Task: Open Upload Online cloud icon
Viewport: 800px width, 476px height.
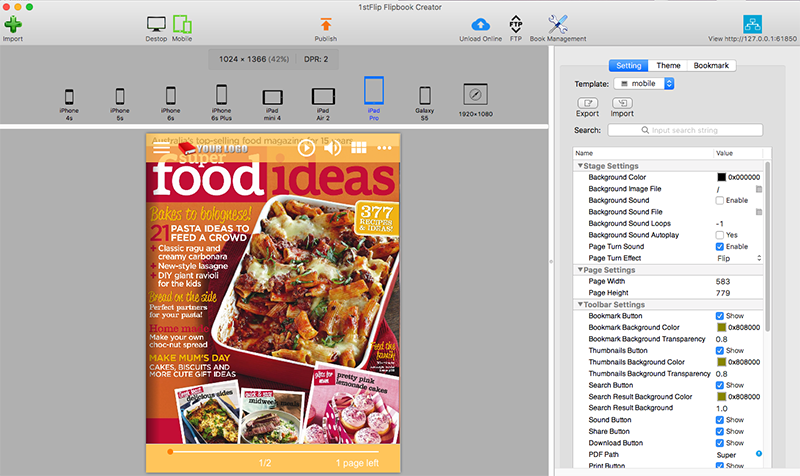Action: (480, 24)
